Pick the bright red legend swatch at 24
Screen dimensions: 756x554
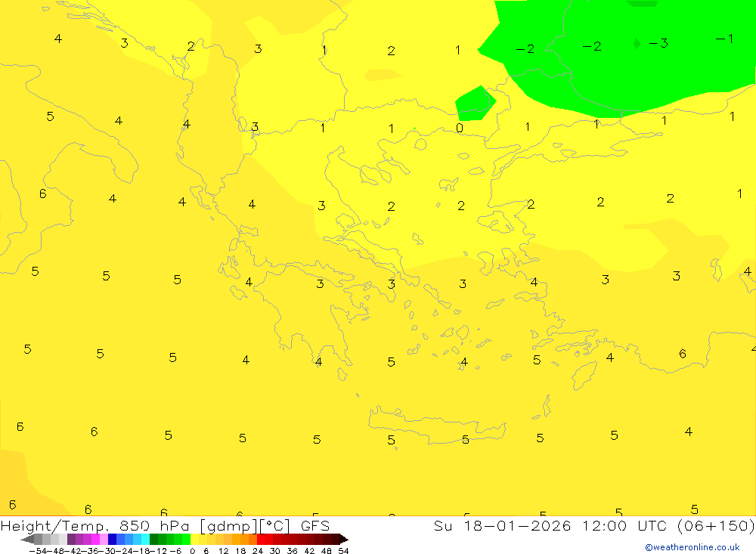click(x=261, y=539)
